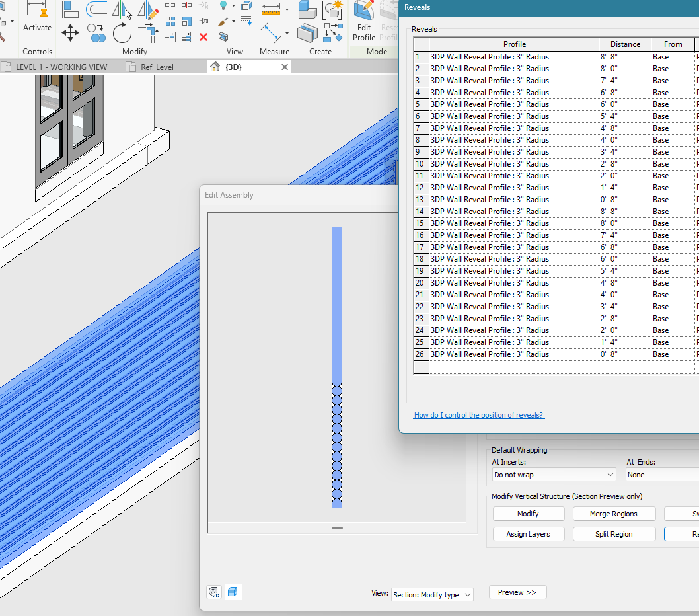The width and height of the screenshot is (699, 616).
Task: Select the Offset tool
Action: (x=96, y=9)
